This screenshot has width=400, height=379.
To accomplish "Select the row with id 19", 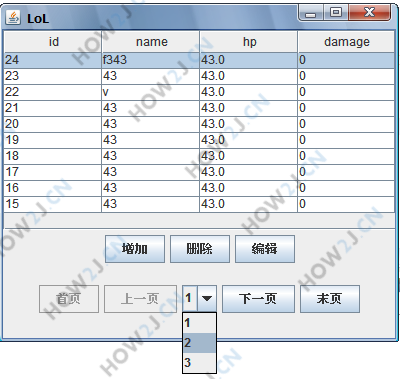I will (199, 140).
